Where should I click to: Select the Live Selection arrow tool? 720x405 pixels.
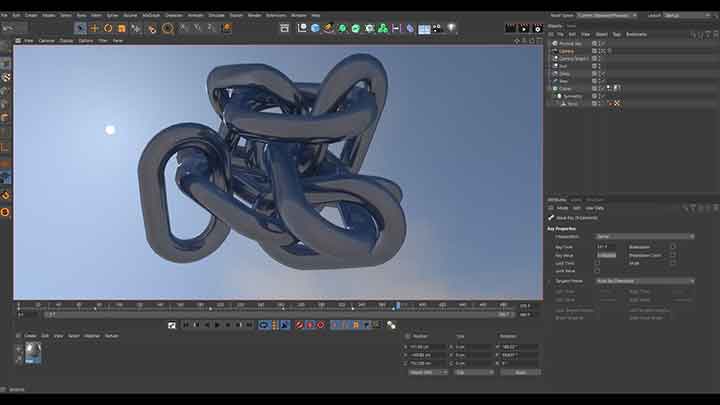[x=80, y=28]
